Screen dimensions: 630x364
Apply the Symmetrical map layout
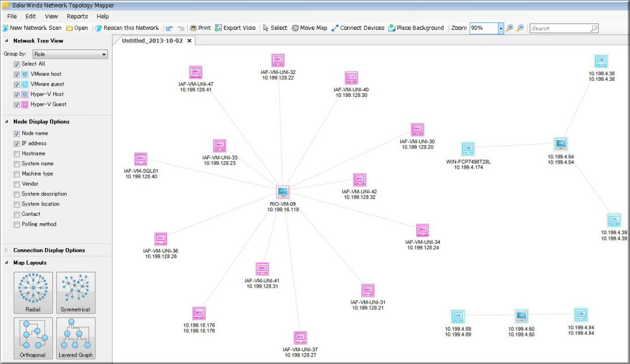point(76,292)
